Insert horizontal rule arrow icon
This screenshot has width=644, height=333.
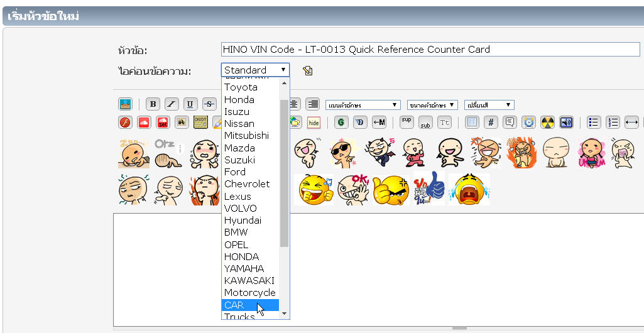tap(631, 123)
